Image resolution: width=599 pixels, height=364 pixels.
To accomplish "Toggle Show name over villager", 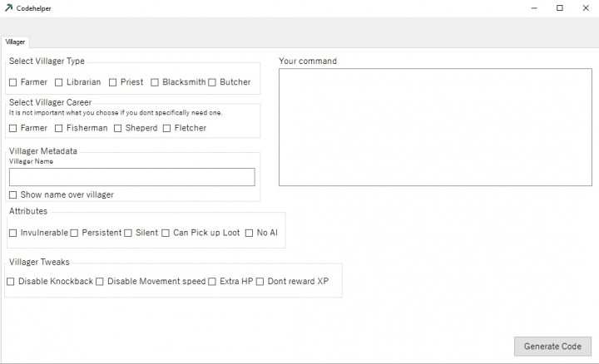I will coord(13,194).
